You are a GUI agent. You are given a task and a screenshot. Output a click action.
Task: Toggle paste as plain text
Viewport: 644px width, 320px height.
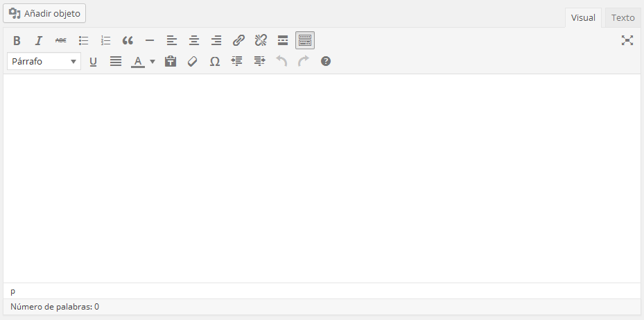click(x=171, y=61)
